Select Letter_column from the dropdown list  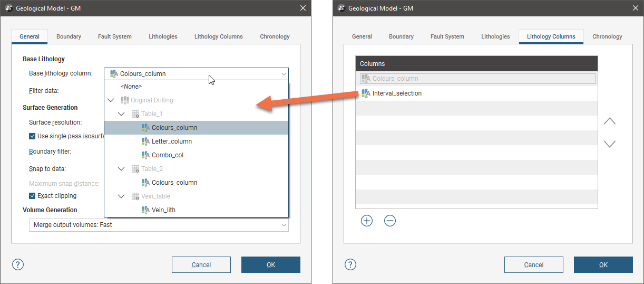(x=171, y=141)
